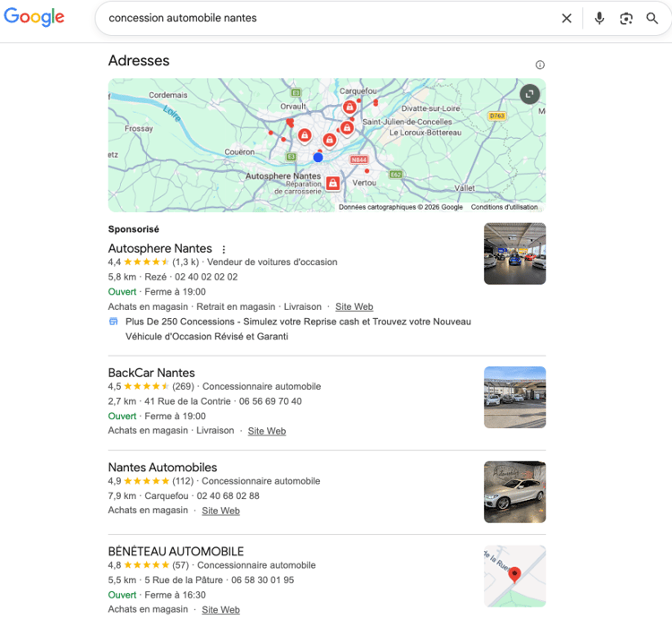Visit Nantes Automobiles Site Web link
Image resolution: width=672 pixels, height=619 pixels.
tap(220, 511)
